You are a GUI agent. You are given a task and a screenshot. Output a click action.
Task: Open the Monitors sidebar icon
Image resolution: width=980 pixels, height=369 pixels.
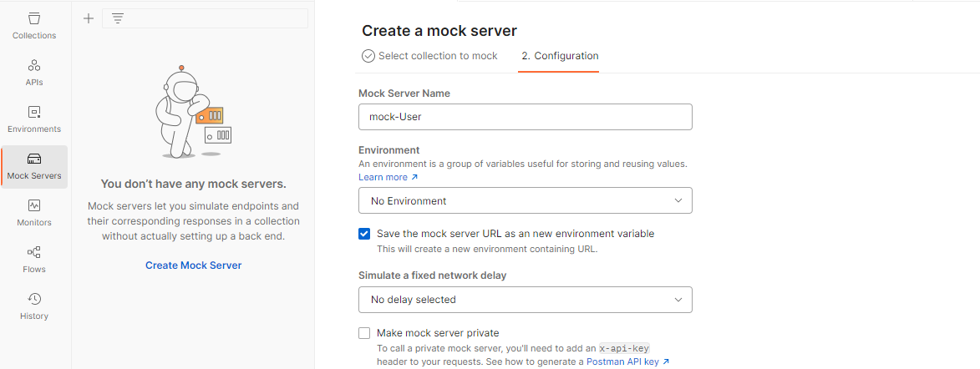(x=34, y=213)
